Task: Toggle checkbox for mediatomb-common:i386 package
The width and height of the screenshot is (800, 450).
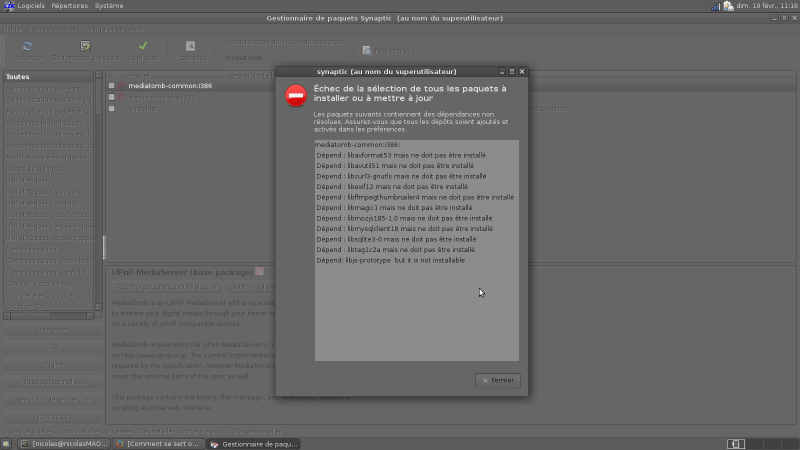Action: [111, 86]
